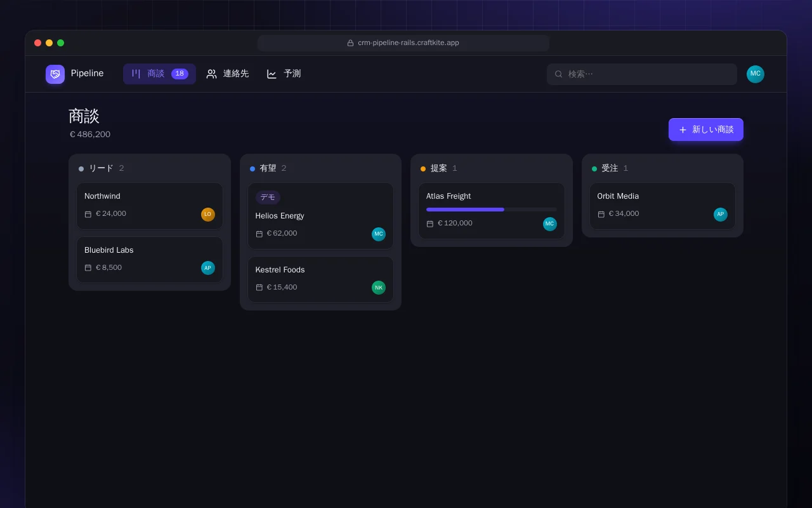Open the Helios Energy deal card

point(320,216)
